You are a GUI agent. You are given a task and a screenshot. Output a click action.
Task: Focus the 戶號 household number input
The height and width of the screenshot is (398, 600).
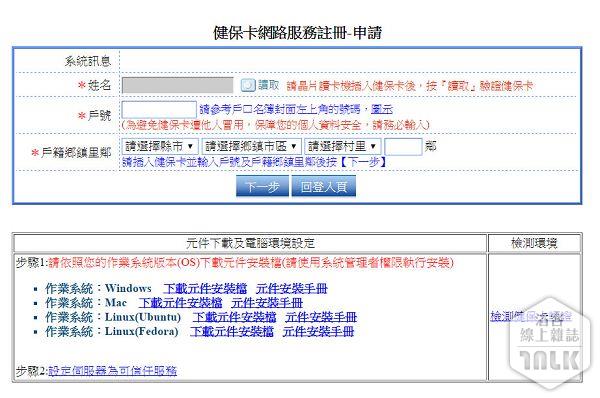click(x=159, y=110)
